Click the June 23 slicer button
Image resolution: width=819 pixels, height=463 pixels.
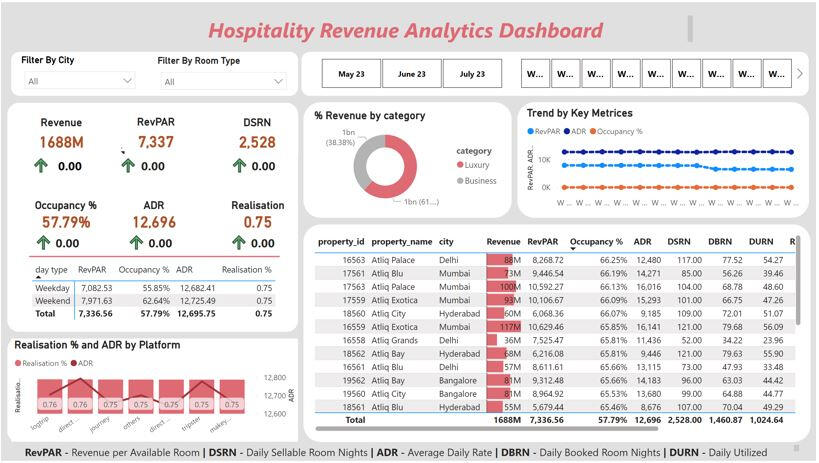(412, 74)
